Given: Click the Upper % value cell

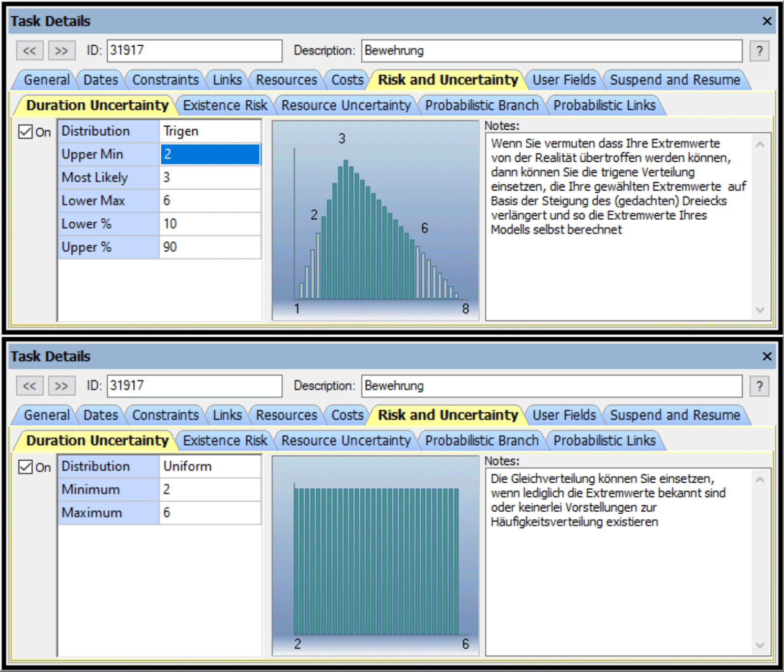Looking at the screenshot, I should pos(209,247).
